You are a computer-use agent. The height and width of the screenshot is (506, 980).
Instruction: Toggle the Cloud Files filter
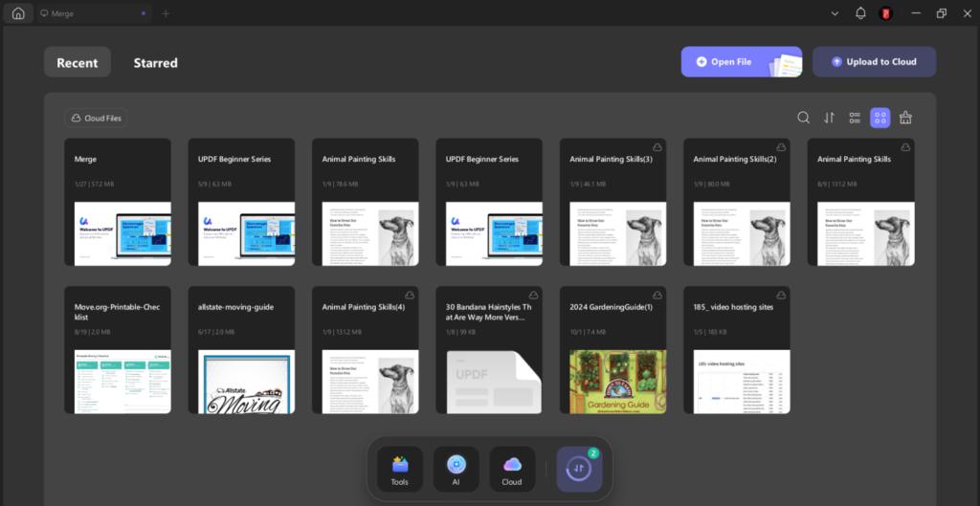[x=96, y=118]
